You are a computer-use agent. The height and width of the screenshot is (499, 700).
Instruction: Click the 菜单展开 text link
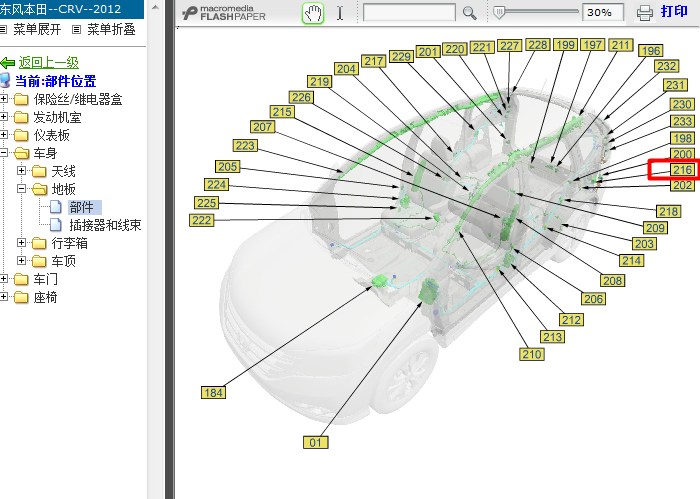[37, 29]
